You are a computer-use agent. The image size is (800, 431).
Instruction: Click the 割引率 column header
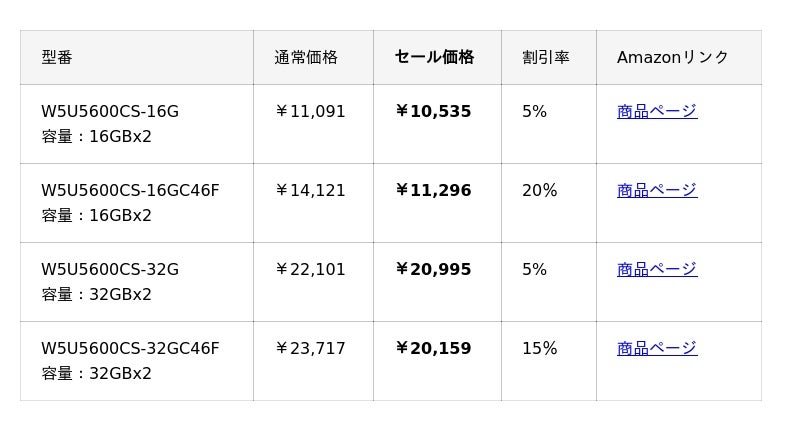pyautogui.click(x=546, y=57)
